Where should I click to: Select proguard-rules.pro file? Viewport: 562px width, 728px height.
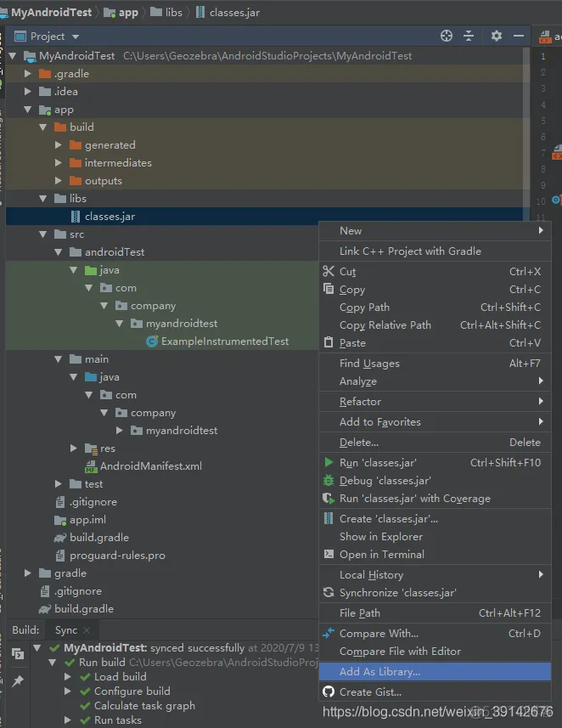coord(117,556)
